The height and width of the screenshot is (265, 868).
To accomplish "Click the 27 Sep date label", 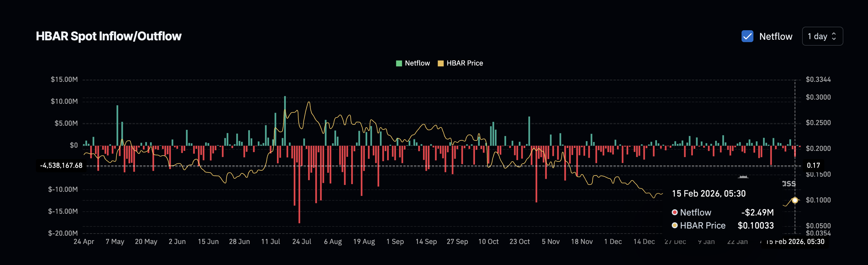I will tap(457, 242).
